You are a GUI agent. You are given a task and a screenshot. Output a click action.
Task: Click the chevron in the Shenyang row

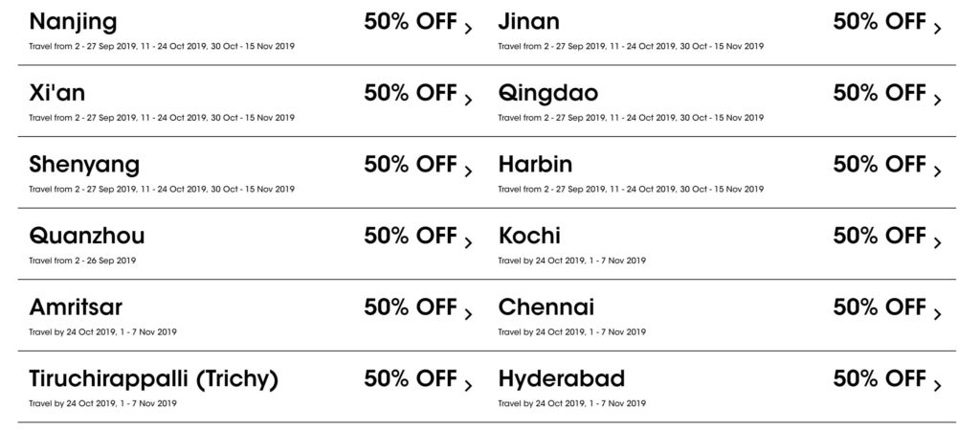tap(468, 171)
